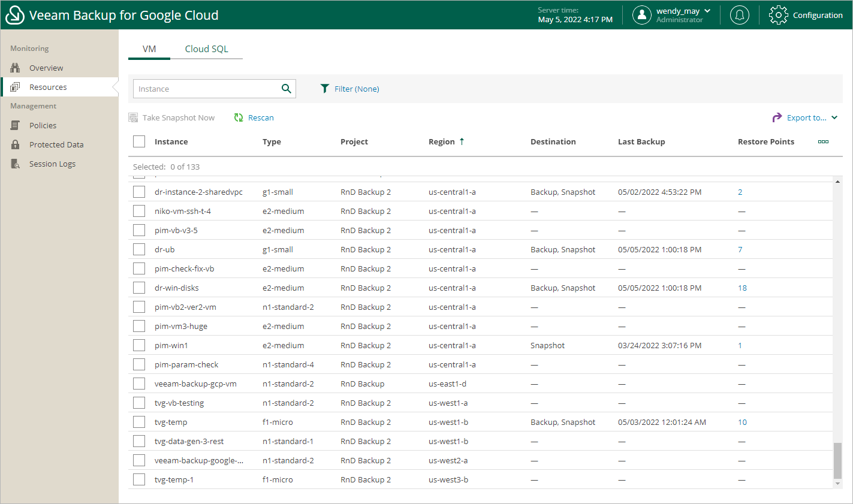The height and width of the screenshot is (504, 853).
Task: Sort by Restore Points column header
Action: click(766, 141)
